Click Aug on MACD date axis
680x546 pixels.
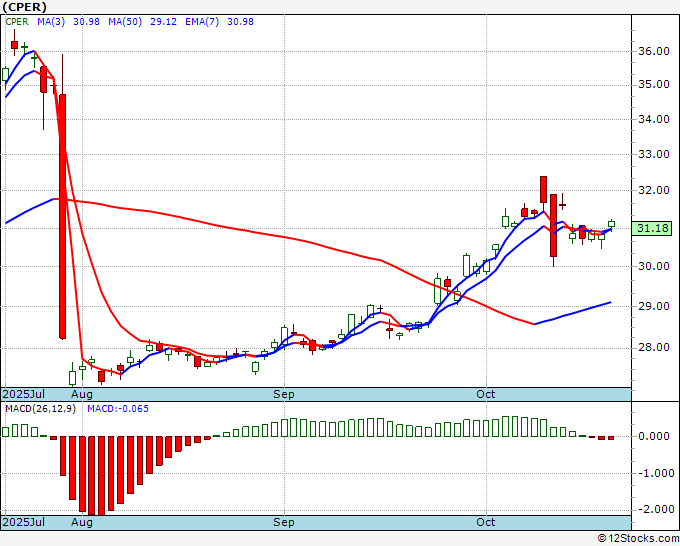(x=82, y=522)
